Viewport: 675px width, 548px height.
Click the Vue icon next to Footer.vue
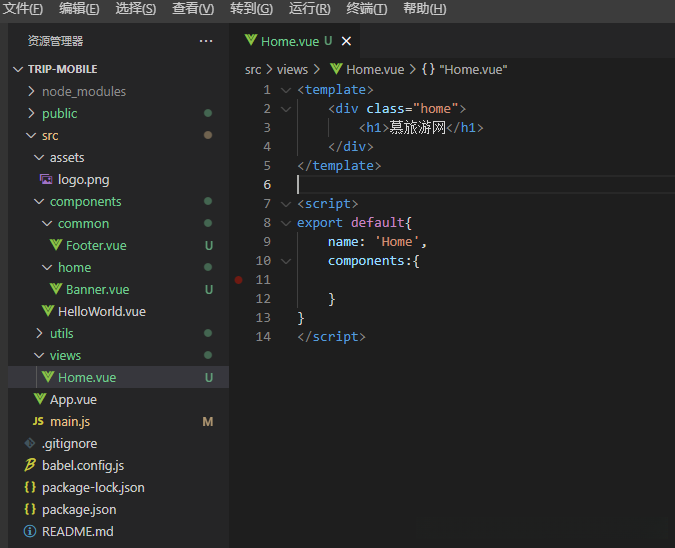[56, 245]
